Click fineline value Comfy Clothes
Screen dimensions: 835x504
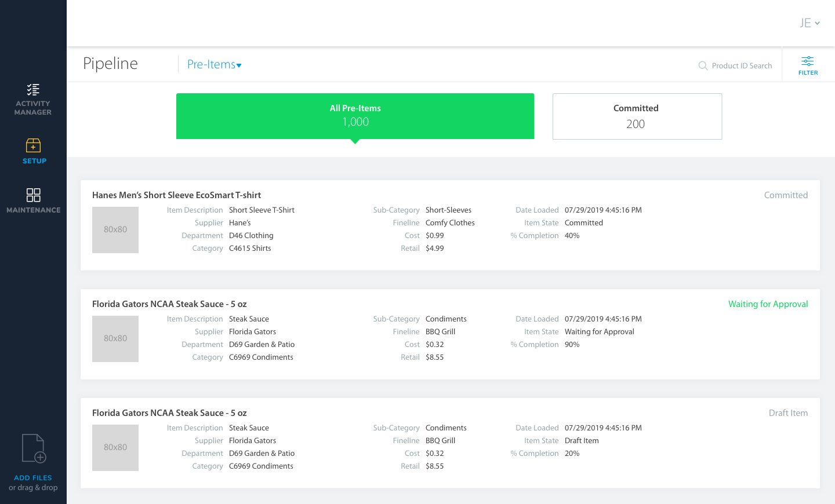pyautogui.click(x=450, y=223)
